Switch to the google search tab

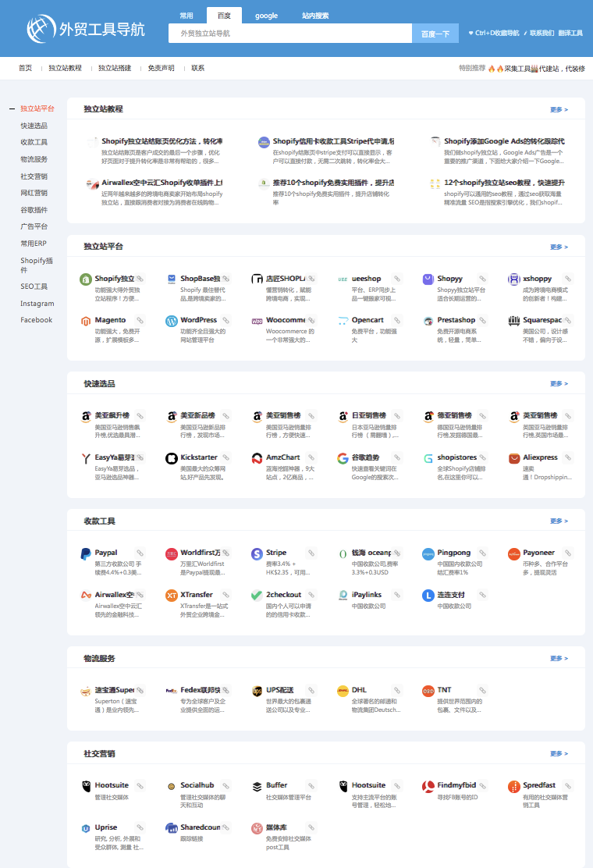[266, 16]
